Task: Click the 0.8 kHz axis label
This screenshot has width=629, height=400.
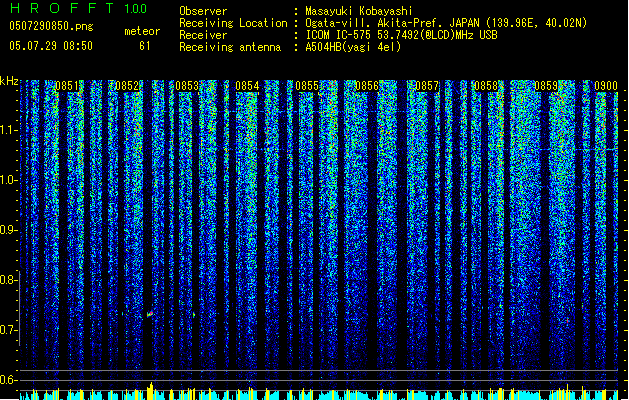Action: [8, 280]
